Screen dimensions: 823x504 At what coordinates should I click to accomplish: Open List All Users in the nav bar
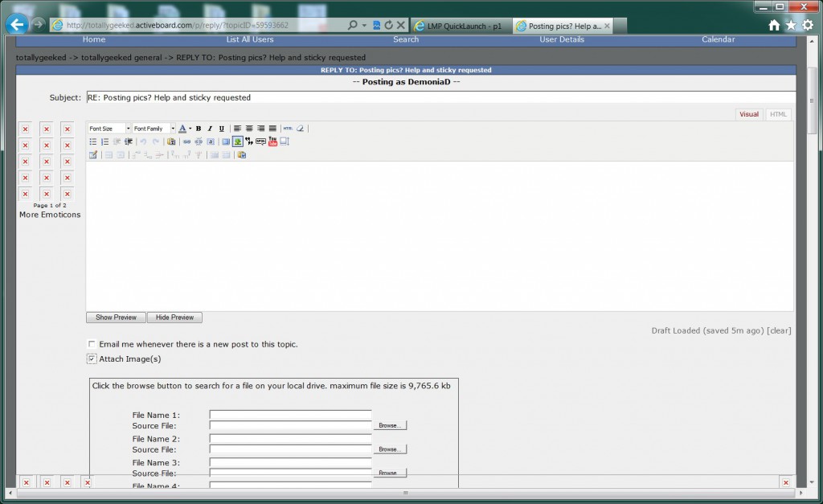(250, 39)
